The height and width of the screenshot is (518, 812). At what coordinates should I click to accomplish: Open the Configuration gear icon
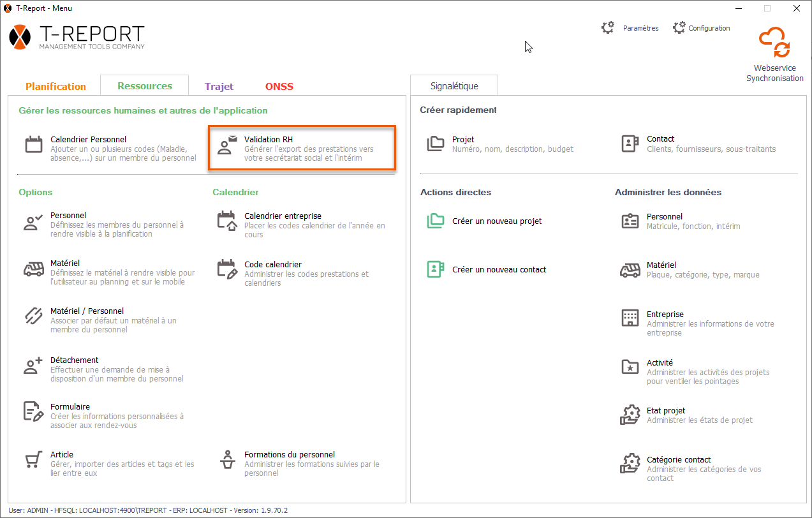tap(679, 28)
